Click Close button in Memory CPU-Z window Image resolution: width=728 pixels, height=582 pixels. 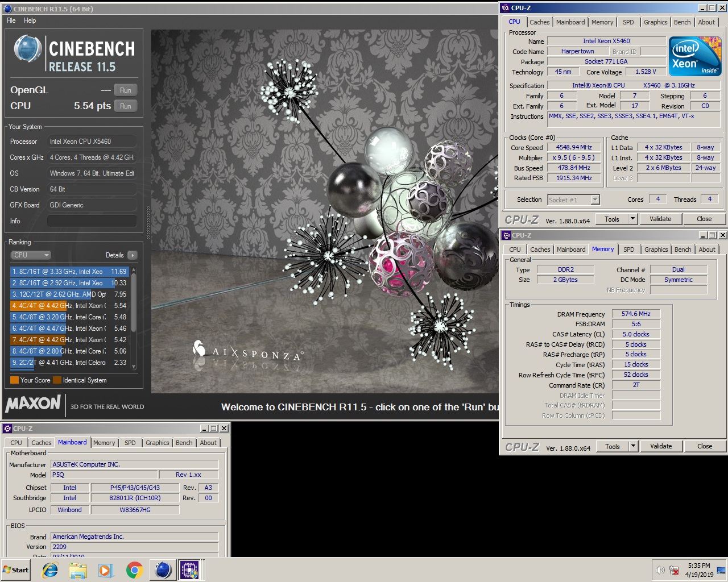coord(705,446)
